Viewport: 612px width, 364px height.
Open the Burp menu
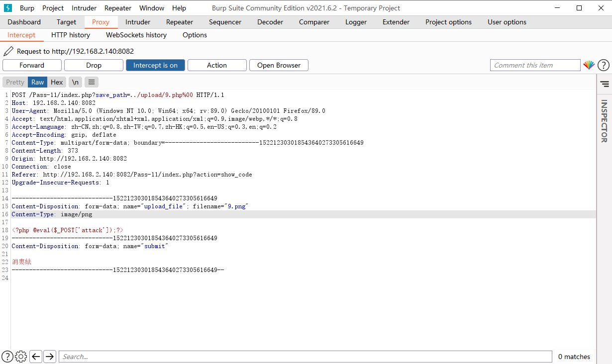pos(27,8)
